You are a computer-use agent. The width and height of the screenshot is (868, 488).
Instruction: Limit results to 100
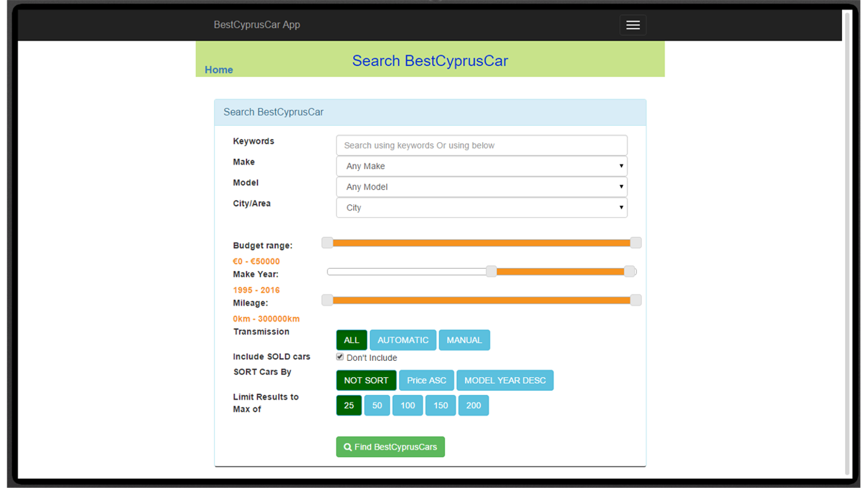point(407,405)
